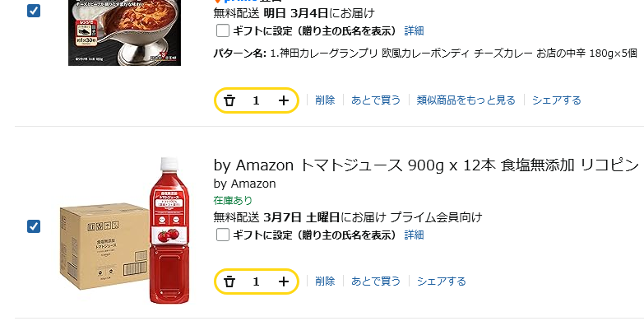Click 削除 link for tomato juice
The height and width of the screenshot is (335, 644).
click(325, 281)
